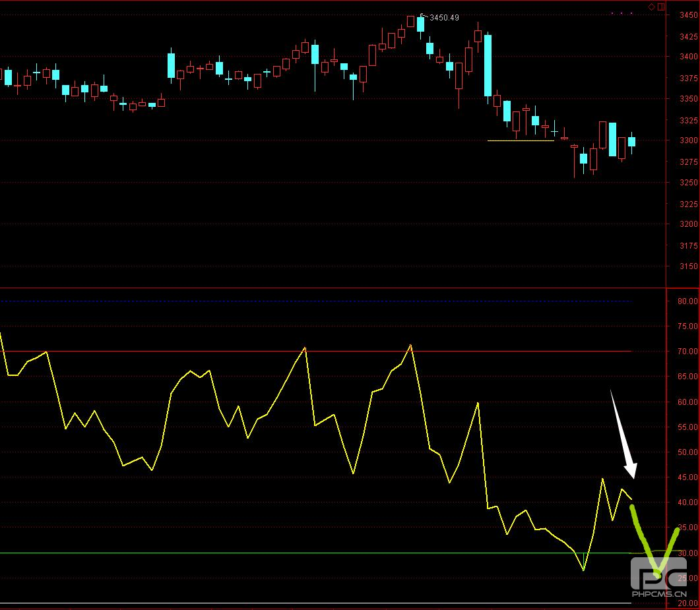Screen dimensions: 700x610
Task: Select the large cyan candle below 3425
Action: [x=488, y=65]
